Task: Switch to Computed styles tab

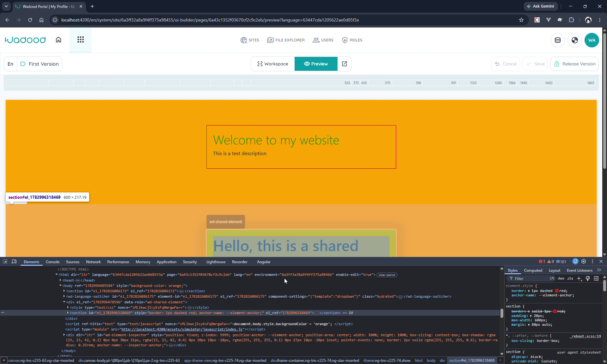Action: 533,270
